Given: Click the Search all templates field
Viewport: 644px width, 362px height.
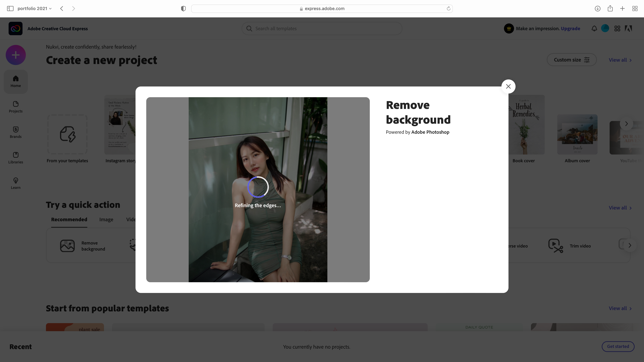Looking at the screenshot, I should pyautogui.click(x=322, y=28).
